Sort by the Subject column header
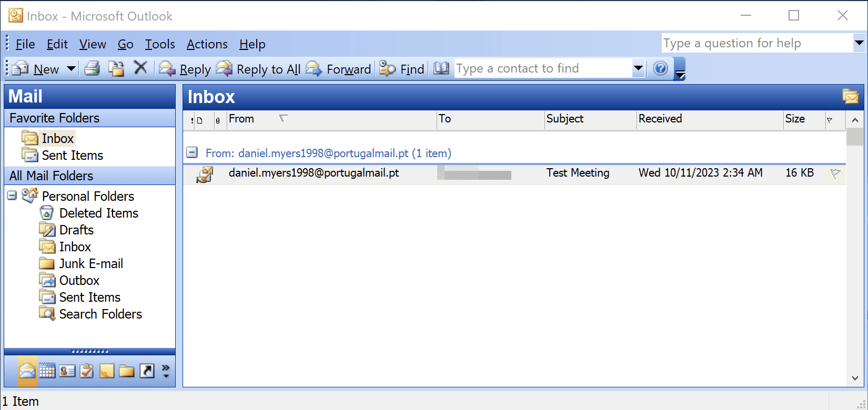868x410 pixels. (x=591, y=120)
